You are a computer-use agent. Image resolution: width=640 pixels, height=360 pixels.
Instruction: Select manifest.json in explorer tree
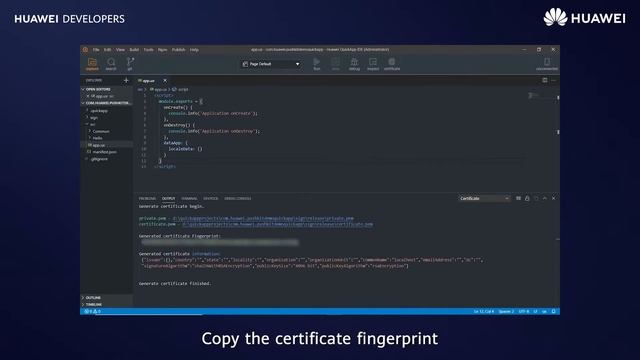tap(104, 152)
